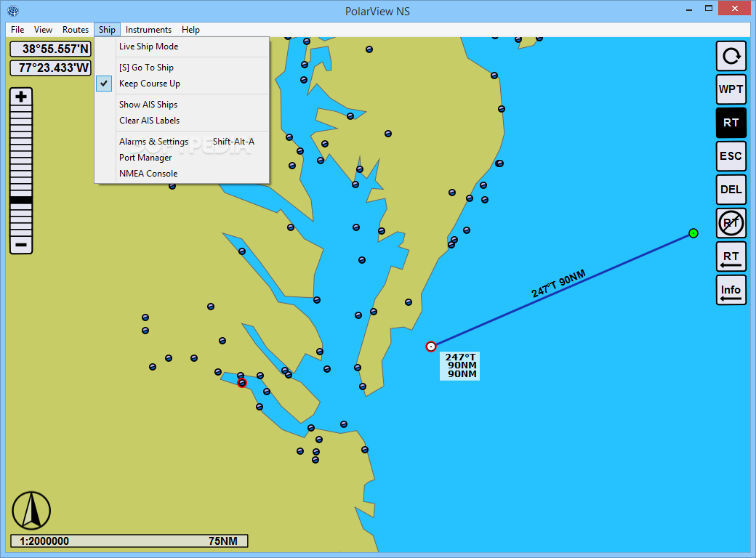Choose Clear AIS Labels

[x=182, y=121]
